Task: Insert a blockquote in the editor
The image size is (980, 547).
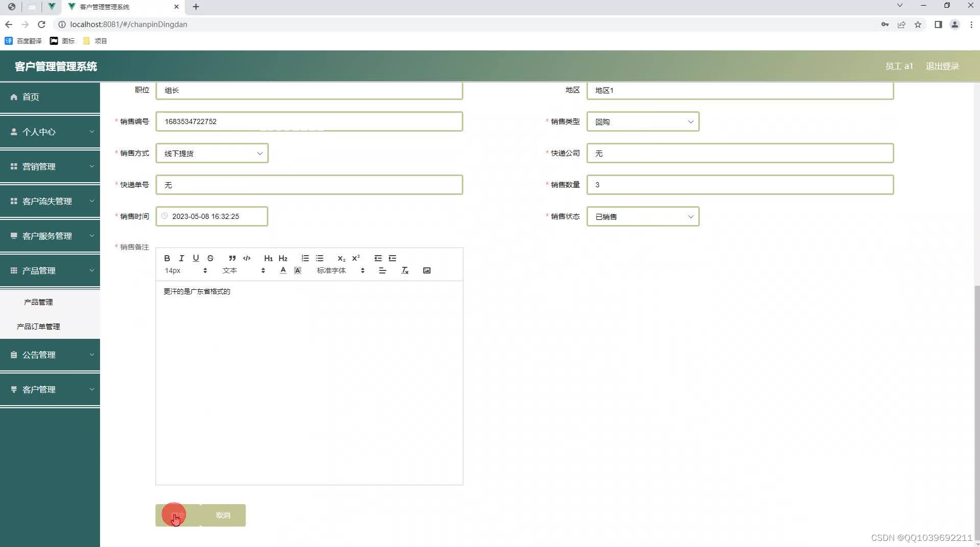Action: click(x=232, y=258)
